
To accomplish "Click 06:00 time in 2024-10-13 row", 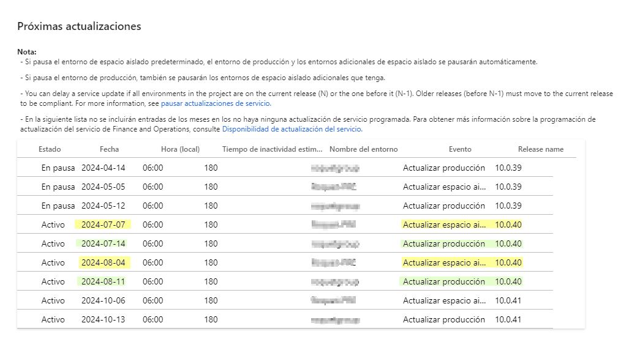I will point(153,320).
